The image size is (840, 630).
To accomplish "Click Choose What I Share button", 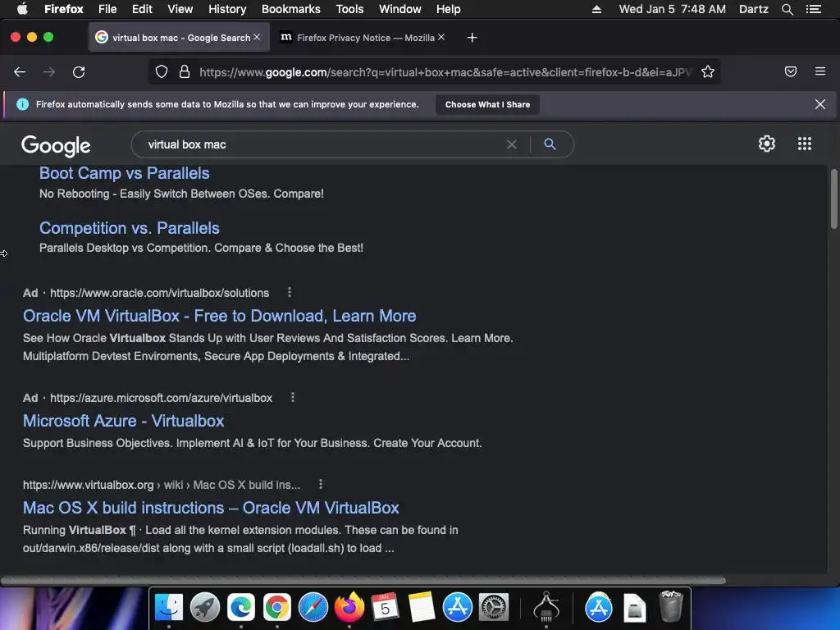I will click(487, 104).
